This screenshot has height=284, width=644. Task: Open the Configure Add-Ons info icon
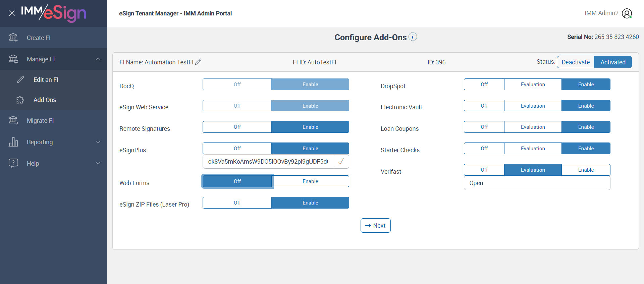point(413,37)
